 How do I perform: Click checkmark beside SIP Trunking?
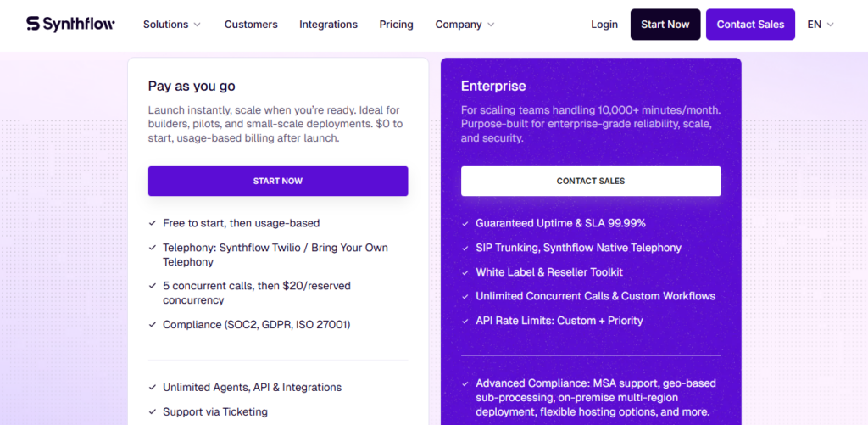pyautogui.click(x=465, y=248)
